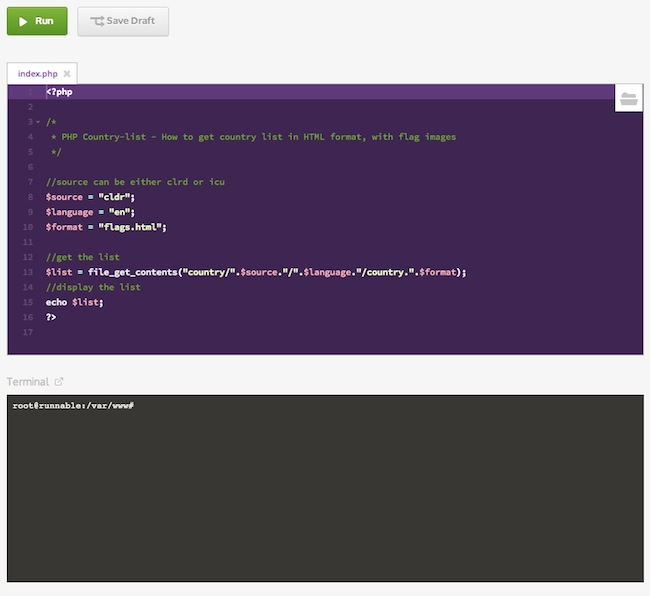Screen dimensions: 650x596
Task: Click the shuffle icon on Save Draft
Action: pos(97,21)
